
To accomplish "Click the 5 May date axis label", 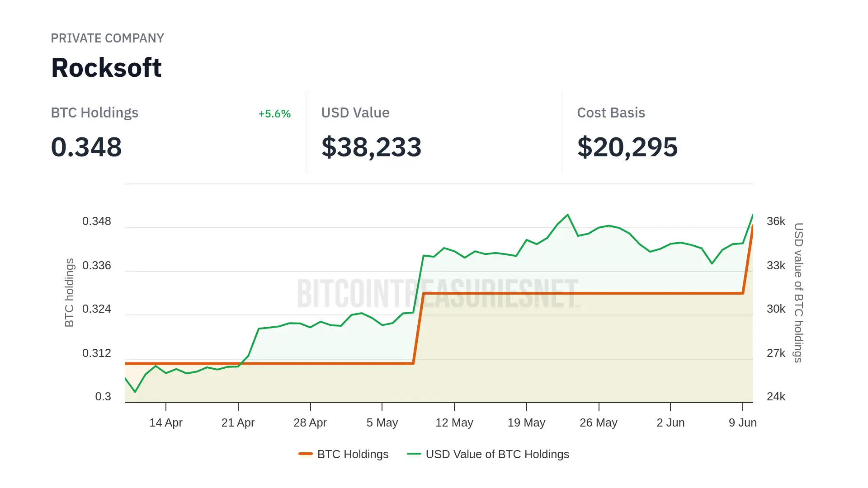I will click(382, 423).
